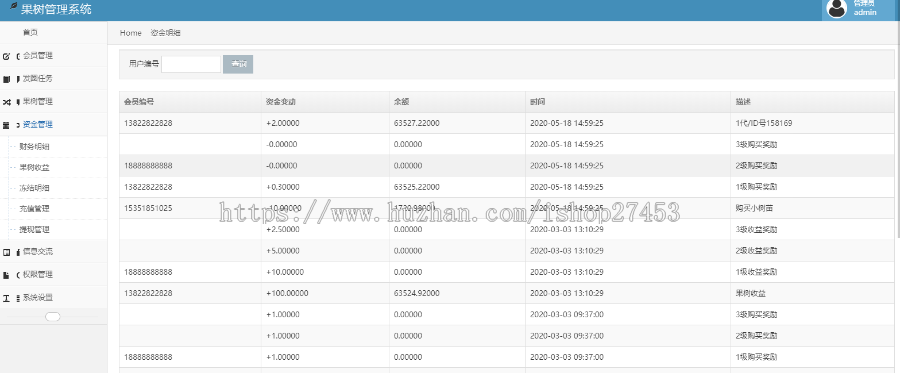The image size is (900, 373).
Task: Open the admin account name in header
Action: [x=865, y=12]
